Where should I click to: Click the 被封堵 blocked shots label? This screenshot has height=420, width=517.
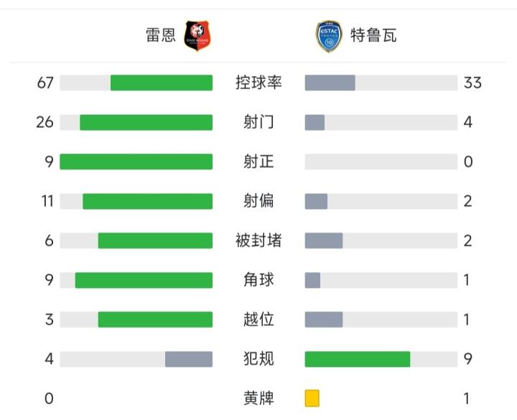pos(258,241)
